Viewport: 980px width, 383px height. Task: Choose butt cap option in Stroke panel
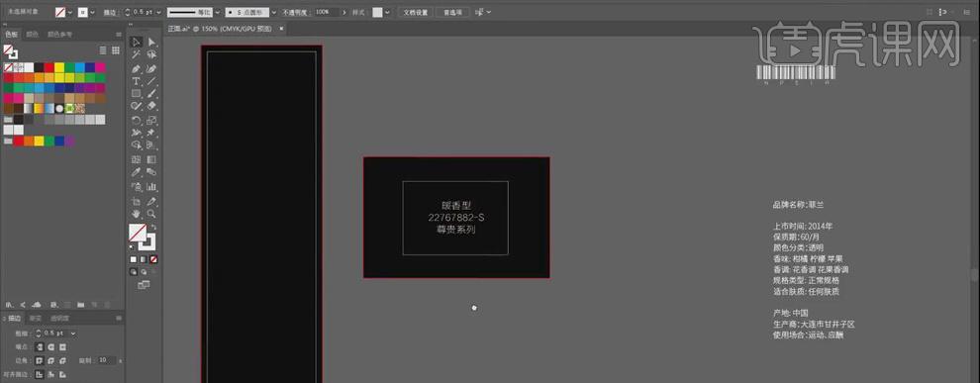pos(40,346)
